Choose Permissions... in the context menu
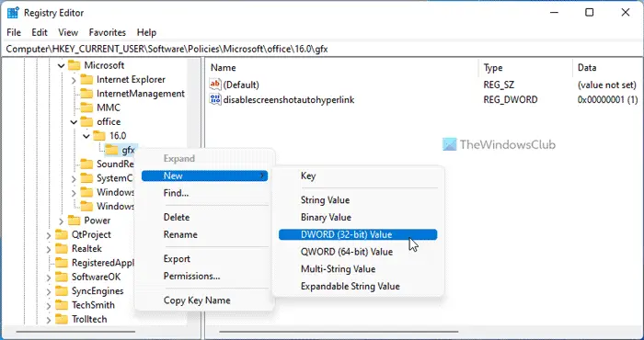Image resolution: width=644 pixels, height=340 pixels. pos(204,276)
